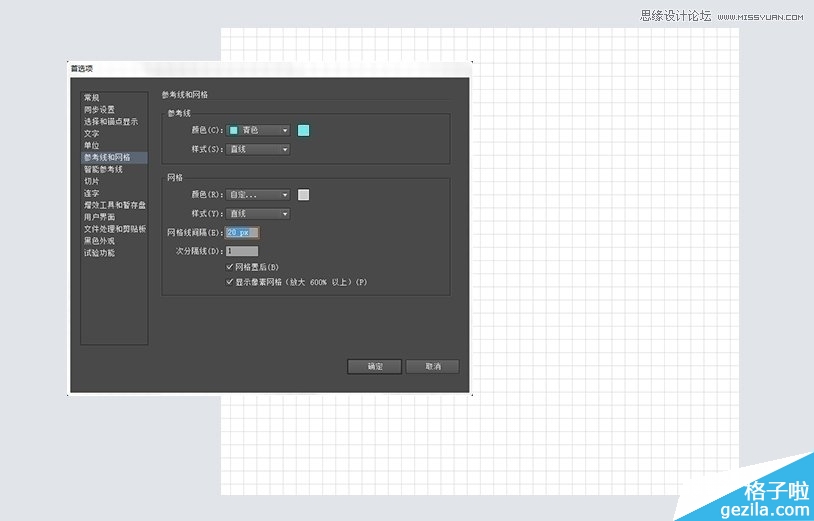Toggle the 网格置后(B) checkbox
The width and height of the screenshot is (814, 521).
coord(231,268)
